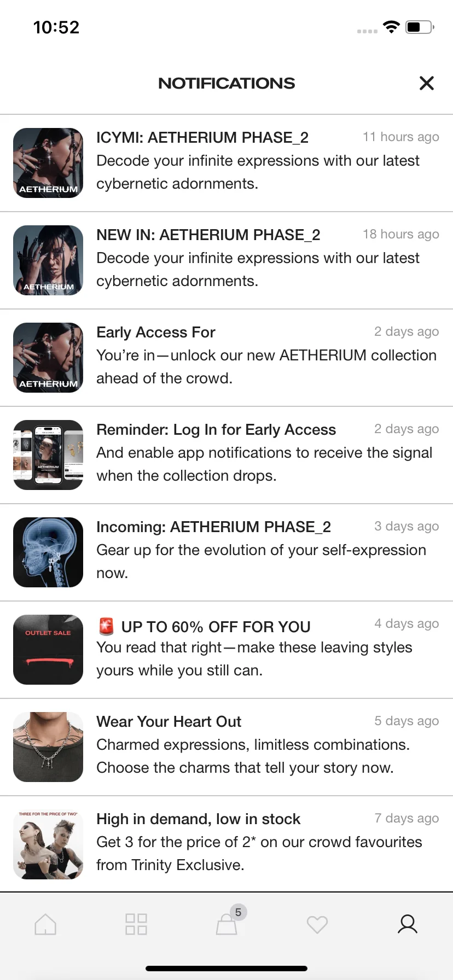Open the shopping bag with 5 items
Screen dimensions: 453x980
tap(227, 924)
